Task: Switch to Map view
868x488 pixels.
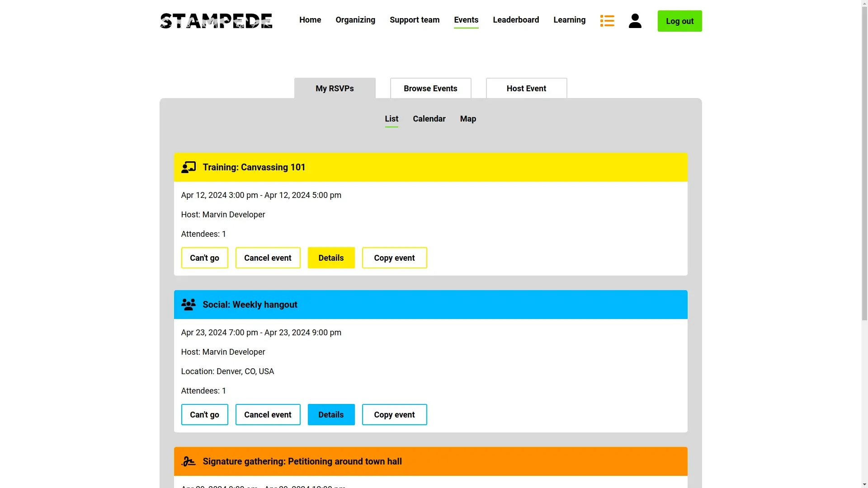Action: coord(468,119)
